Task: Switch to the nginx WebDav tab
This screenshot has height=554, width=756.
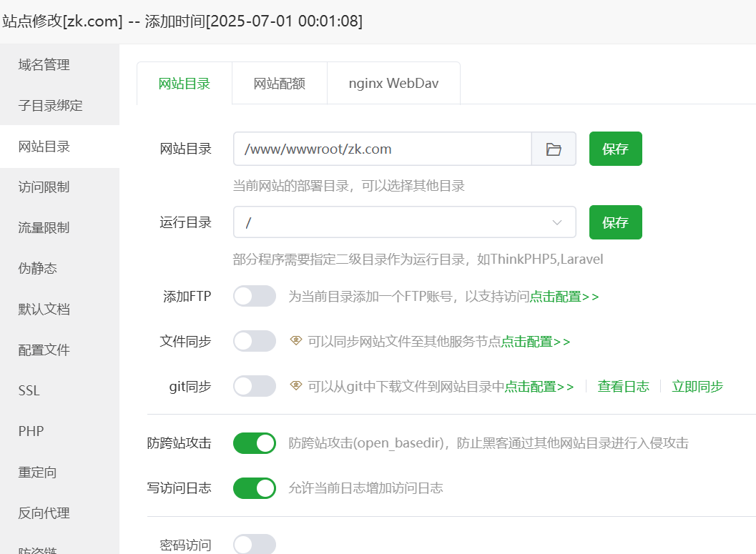Action: 393,82
